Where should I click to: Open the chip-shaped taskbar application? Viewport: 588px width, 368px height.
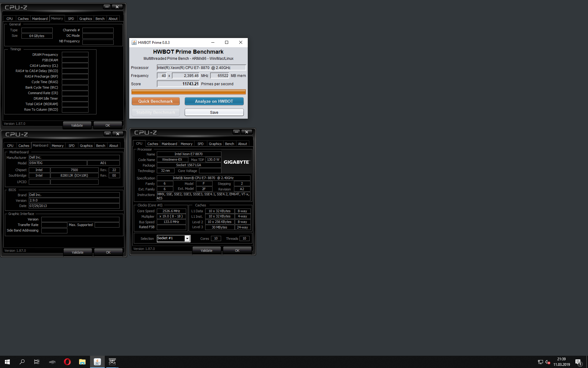click(52, 362)
